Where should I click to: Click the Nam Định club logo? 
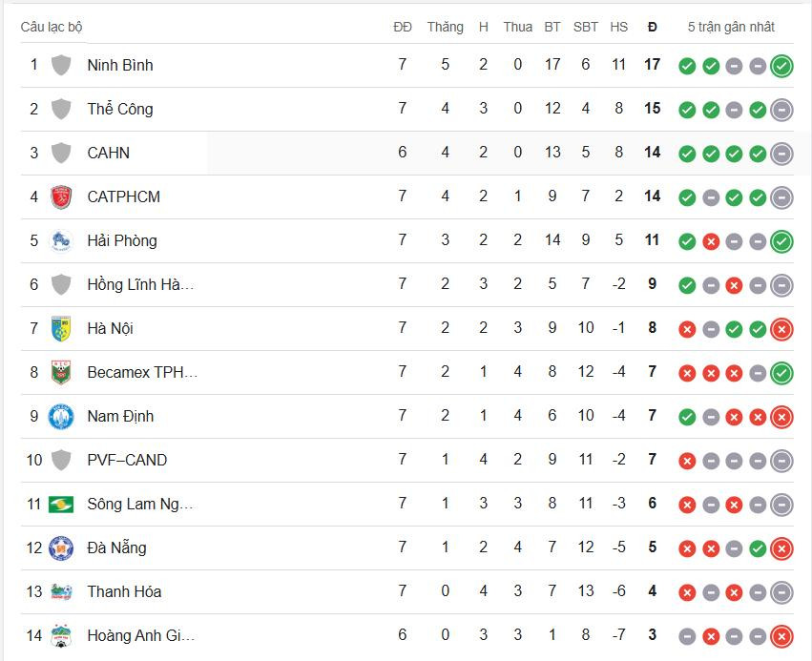[x=61, y=416]
